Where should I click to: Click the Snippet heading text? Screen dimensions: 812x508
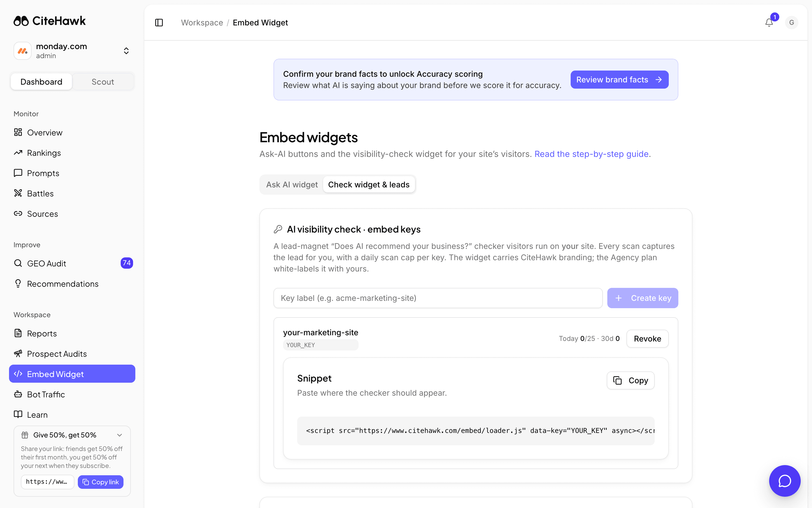314,378
